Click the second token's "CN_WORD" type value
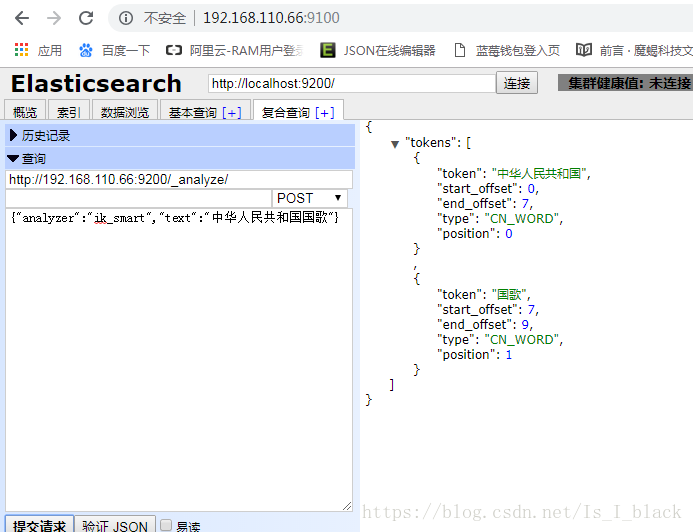The width and height of the screenshot is (693, 532). pos(522,339)
